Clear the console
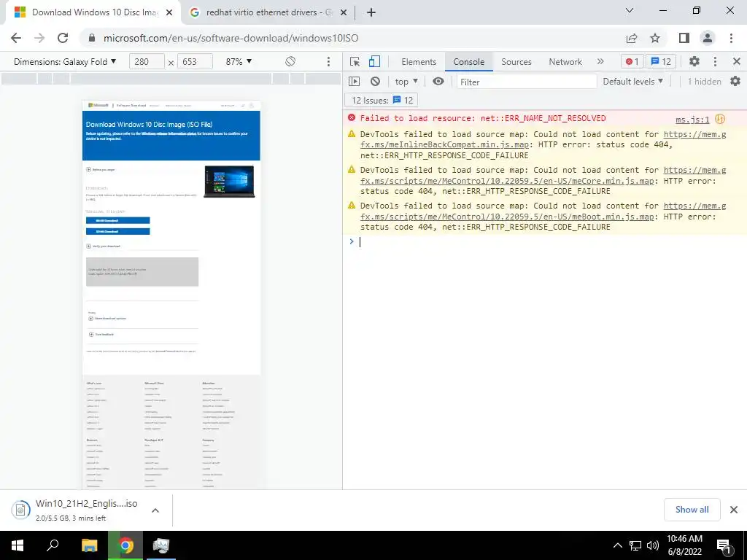The image size is (747, 560). [x=376, y=82]
